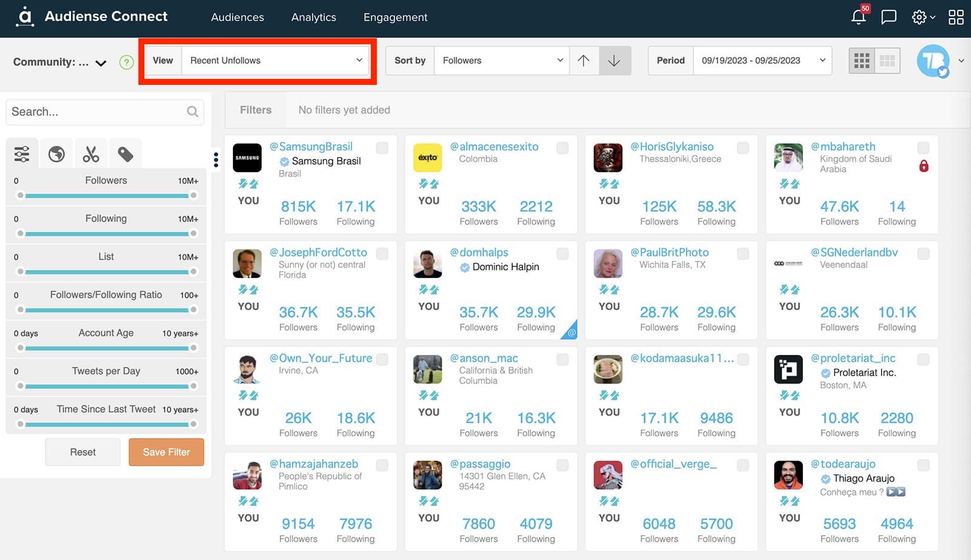
Task: Check the @almacenesexito card checkbox
Action: (563, 147)
